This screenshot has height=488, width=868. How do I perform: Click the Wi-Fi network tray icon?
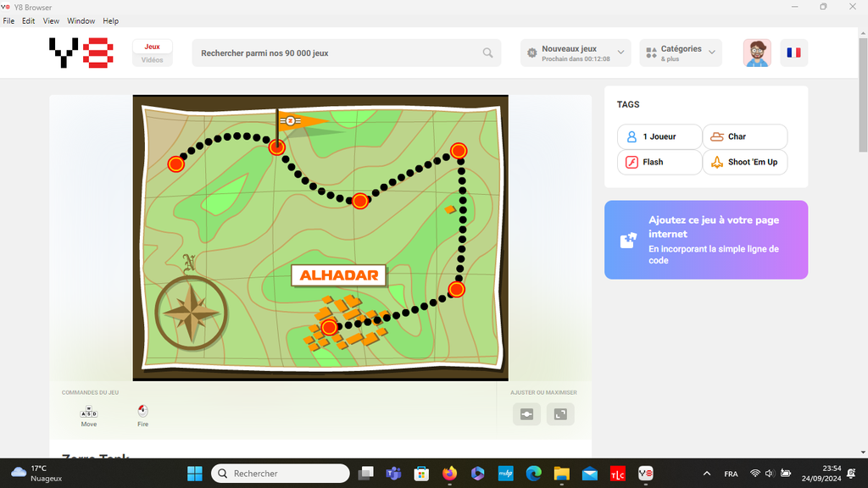pos(754,474)
